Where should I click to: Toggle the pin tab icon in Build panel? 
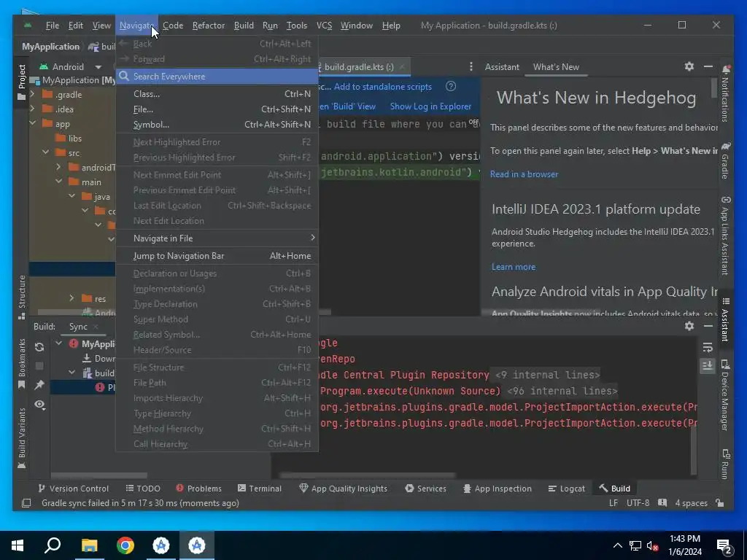(x=39, y=385)
